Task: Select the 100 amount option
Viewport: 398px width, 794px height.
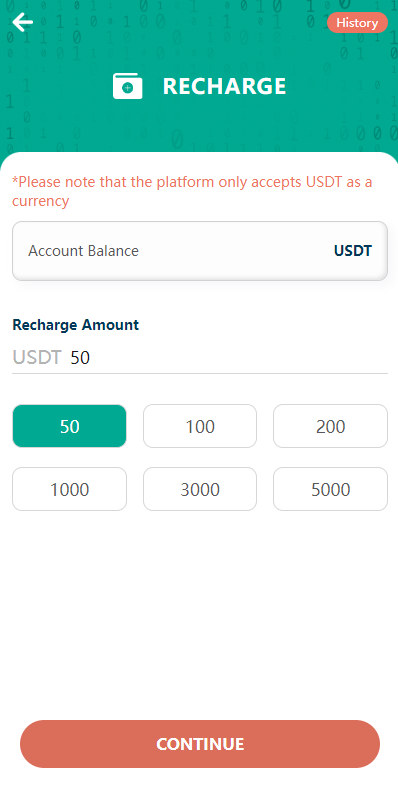Action: pos(200,426)
